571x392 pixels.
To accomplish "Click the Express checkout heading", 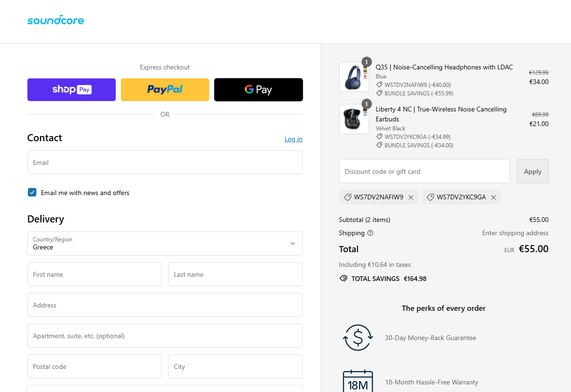I will pyautogui.click(x=165, y=67).
